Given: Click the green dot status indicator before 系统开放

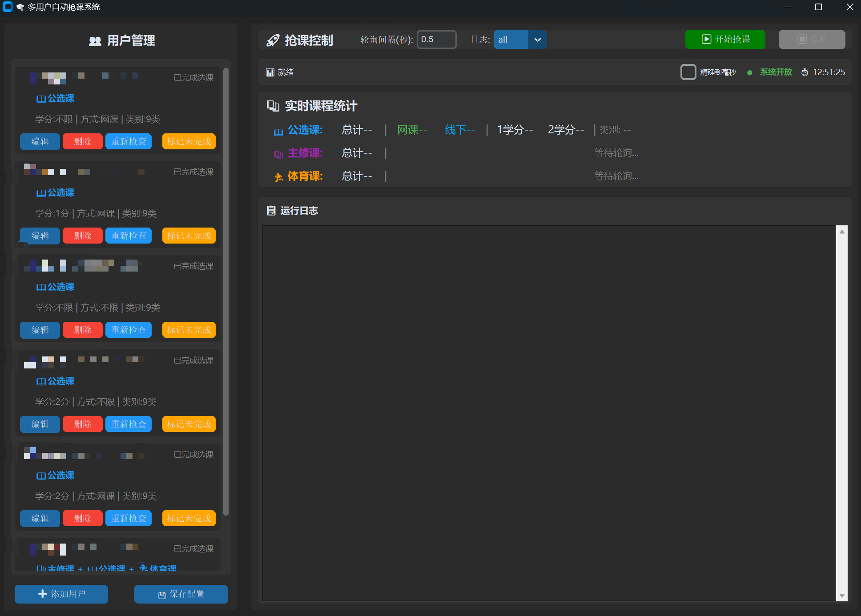Looking at the screenshot, I should click(750, 72).
